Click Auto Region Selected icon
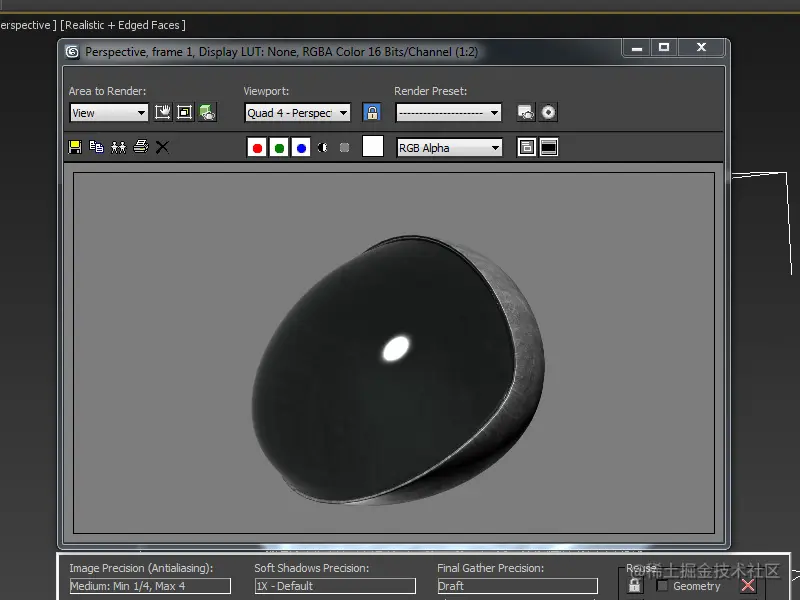Image resolution: width=800 pixels, height=600 pixels. (x=185, y=112)
